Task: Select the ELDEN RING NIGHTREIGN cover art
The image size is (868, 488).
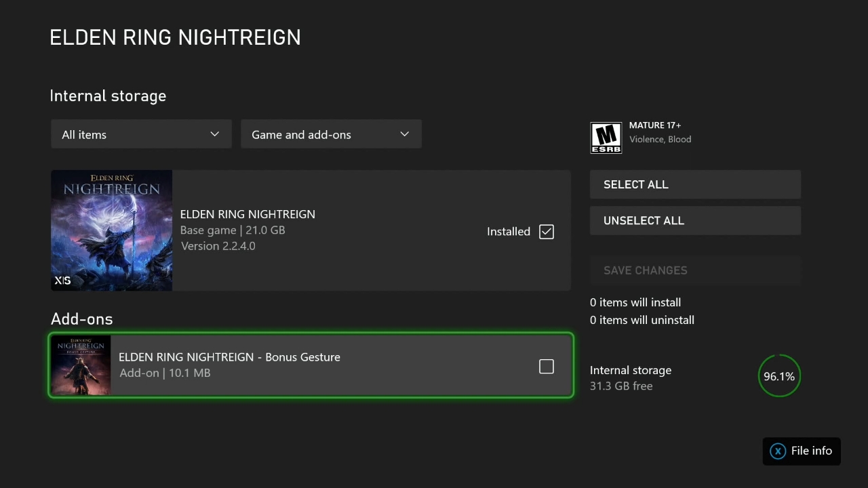Action: pyautogui.click(x=111, y=230)
